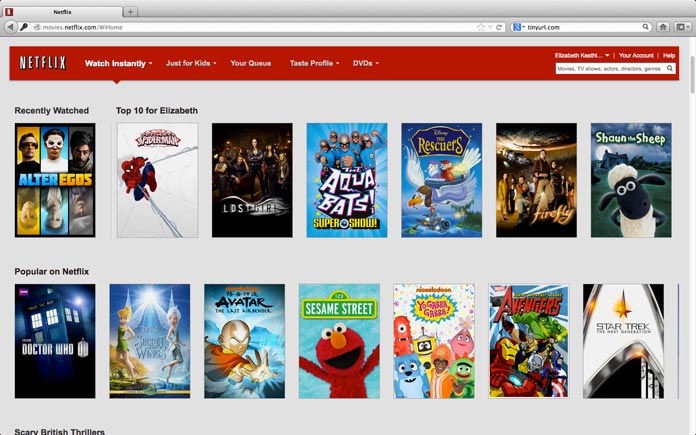Open The Rescuers poster
This screenshot has height=435, width=696.
(442, 180)
